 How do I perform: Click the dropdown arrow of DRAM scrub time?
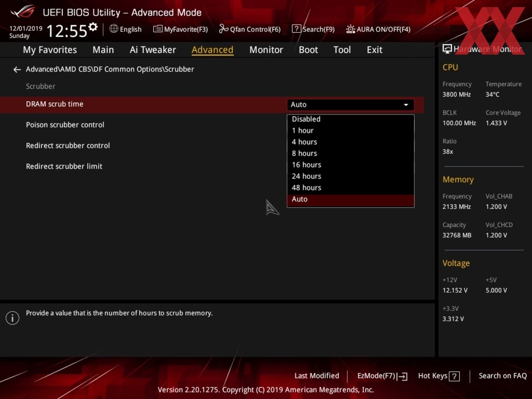pyautogui.click(x=406, y=105)
